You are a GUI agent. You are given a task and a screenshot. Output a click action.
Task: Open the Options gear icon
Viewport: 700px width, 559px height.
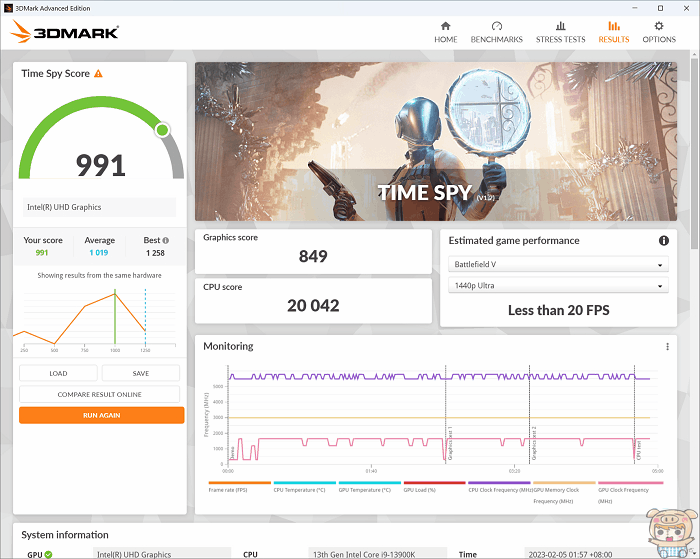[659, 26]
